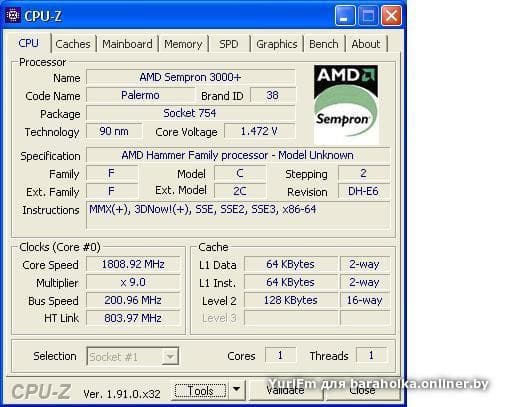Click the Ext. Family value F

pos(112,191)
